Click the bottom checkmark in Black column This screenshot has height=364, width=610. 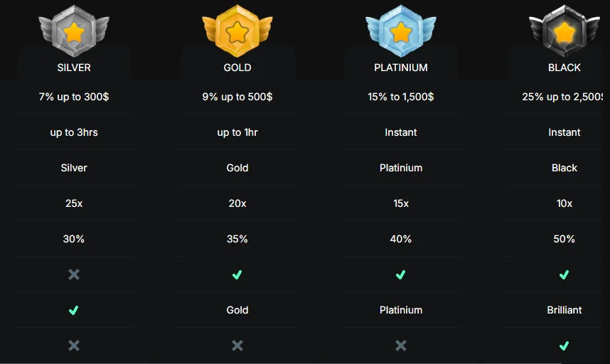tap(564, 346)
